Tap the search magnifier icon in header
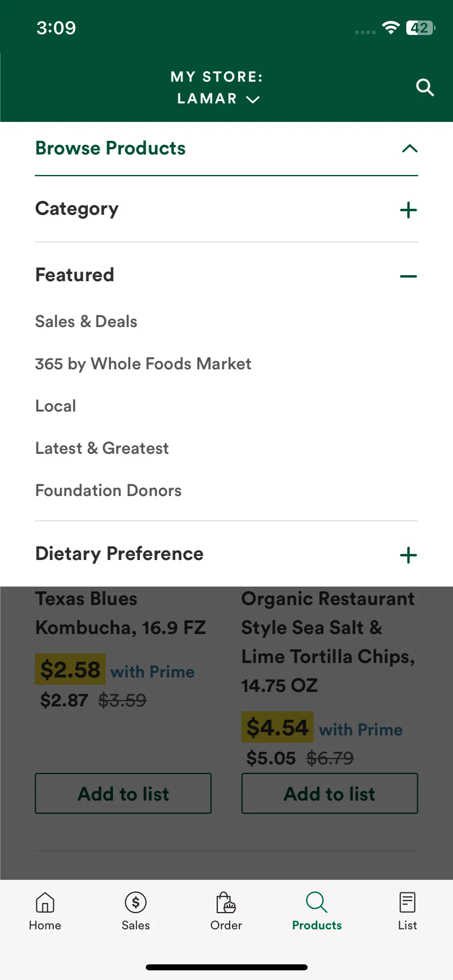Screen dimensions: 453x980 tap(425, 87)
